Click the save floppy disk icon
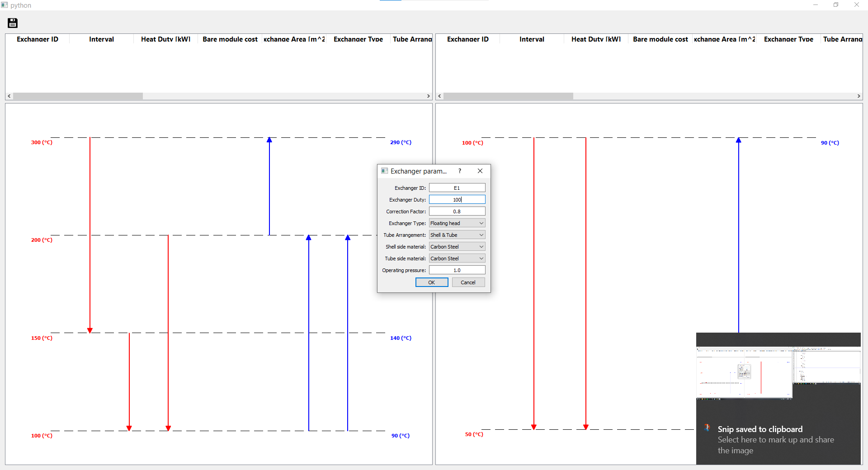Screen dimensions: 868x470 (x=13, y=23)
